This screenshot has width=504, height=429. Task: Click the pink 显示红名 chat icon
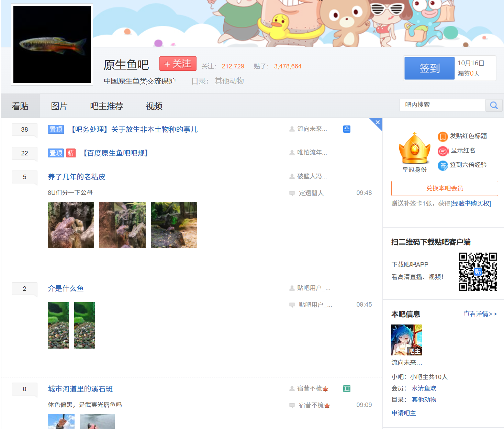(x=443, y=151)
